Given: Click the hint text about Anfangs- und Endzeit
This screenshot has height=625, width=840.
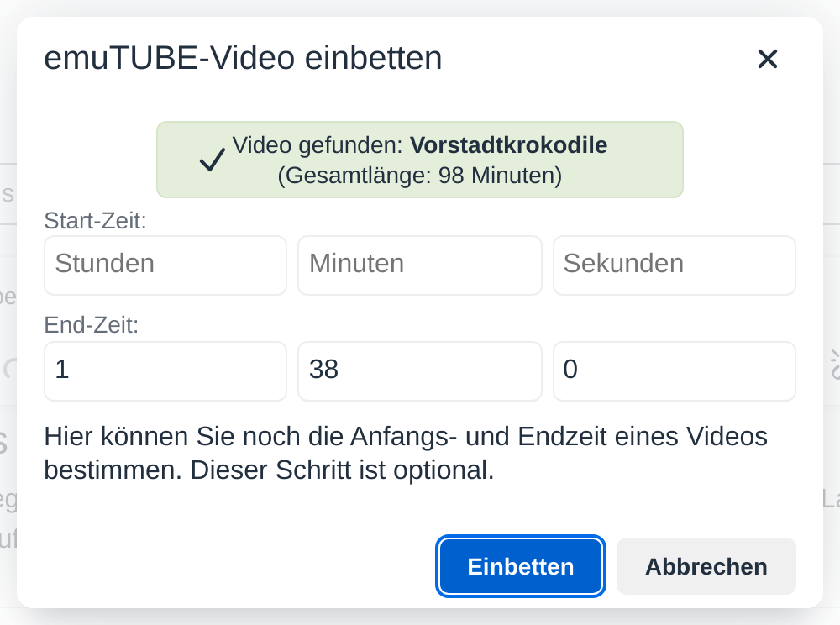Looking at the screenshot, I should tap(406, 453).
